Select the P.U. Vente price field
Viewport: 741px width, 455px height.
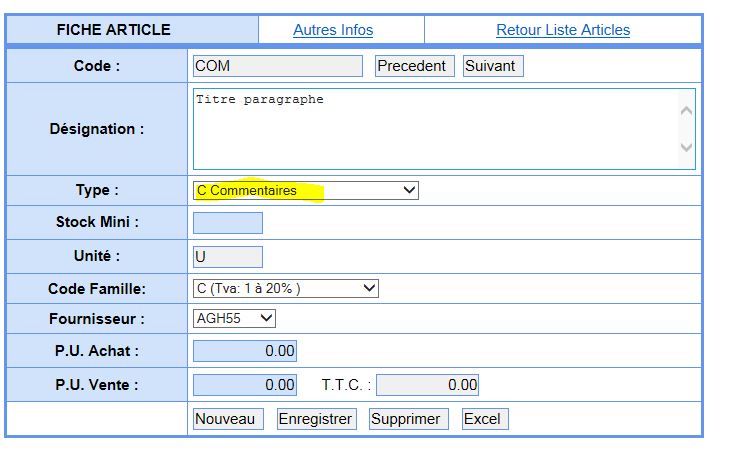(x=244, y=385)
